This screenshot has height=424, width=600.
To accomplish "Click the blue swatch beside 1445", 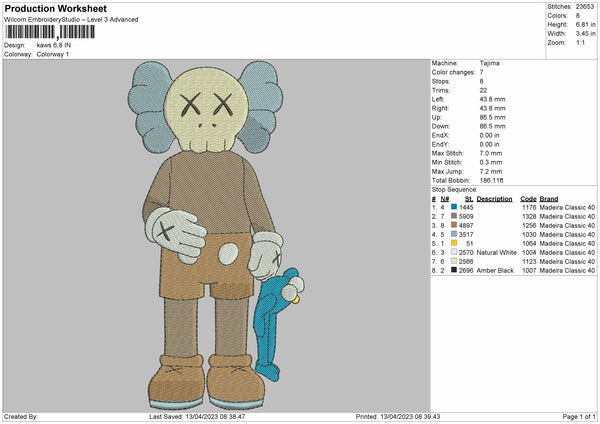I will (x=454, y=207).
